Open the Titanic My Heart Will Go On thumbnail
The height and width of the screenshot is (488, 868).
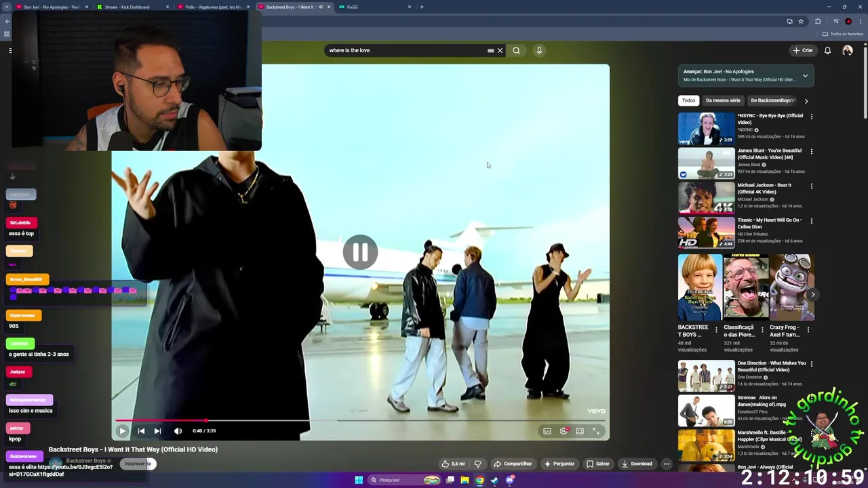coord(706,232)
